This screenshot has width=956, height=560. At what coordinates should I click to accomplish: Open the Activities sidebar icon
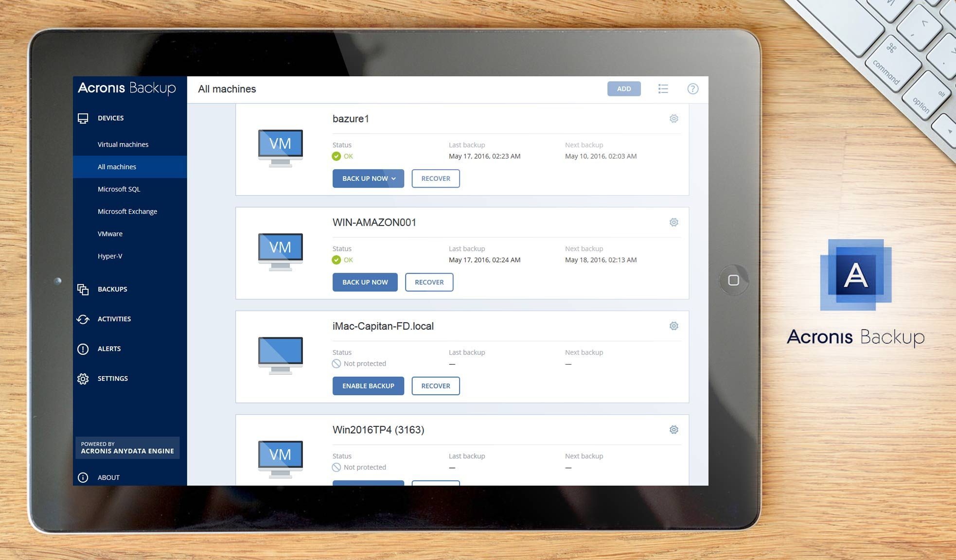[x=83, y=319]
